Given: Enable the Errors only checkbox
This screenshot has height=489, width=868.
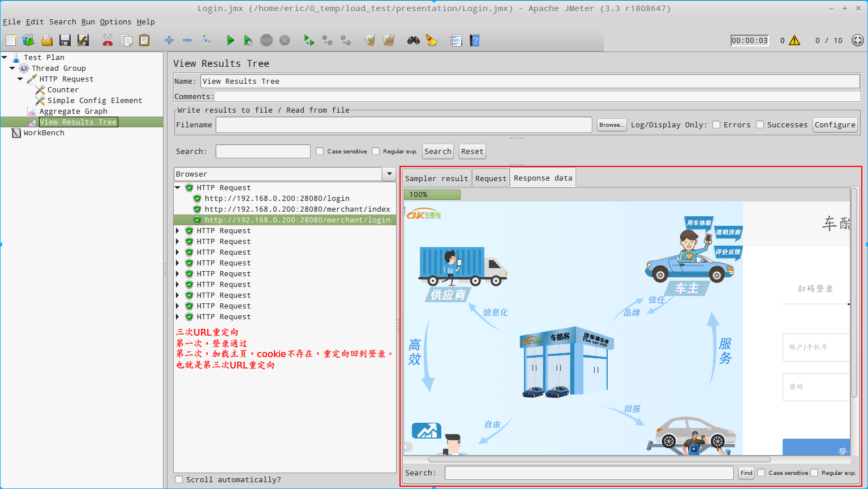Looking at the screenshot, I should point(716,125).
